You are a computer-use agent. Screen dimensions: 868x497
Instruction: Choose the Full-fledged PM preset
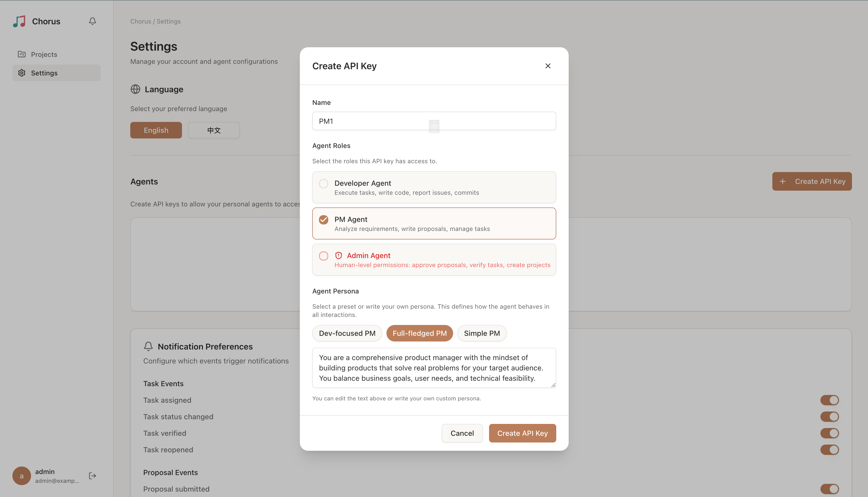(420, 333)
